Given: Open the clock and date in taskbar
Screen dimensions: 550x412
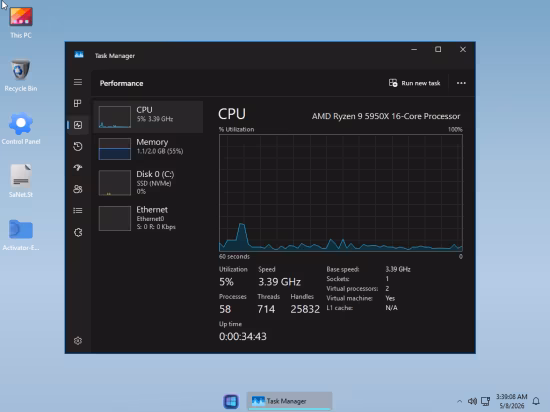Looking at the screenshot, I should point(511,401).
